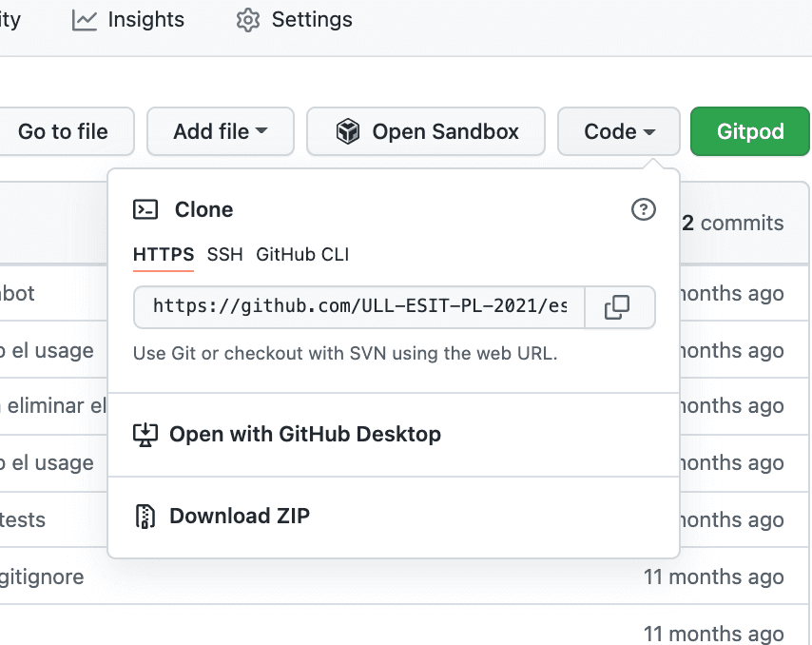Open the commits history link
The image size is (812, 645).
(x=732, y=223)
